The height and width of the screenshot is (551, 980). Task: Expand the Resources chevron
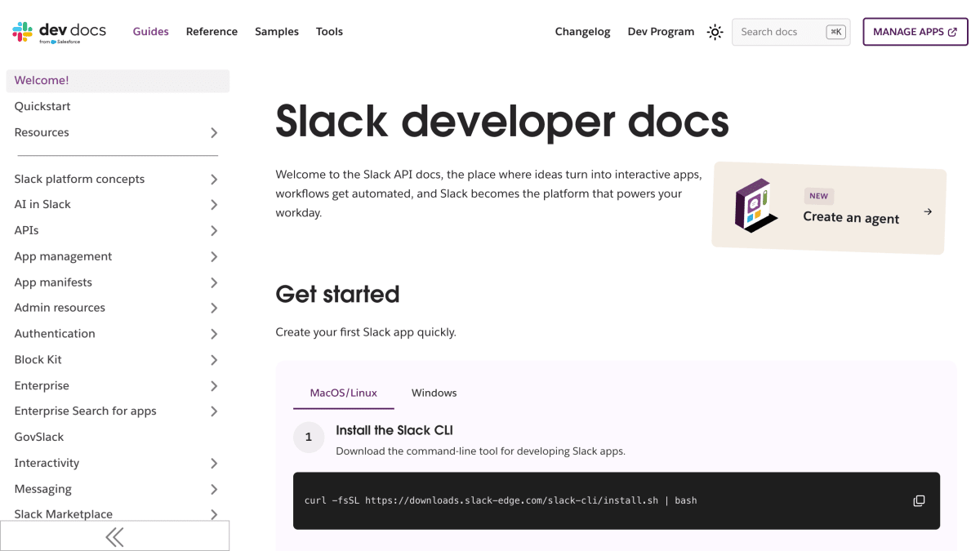click(x=214, y=133)
